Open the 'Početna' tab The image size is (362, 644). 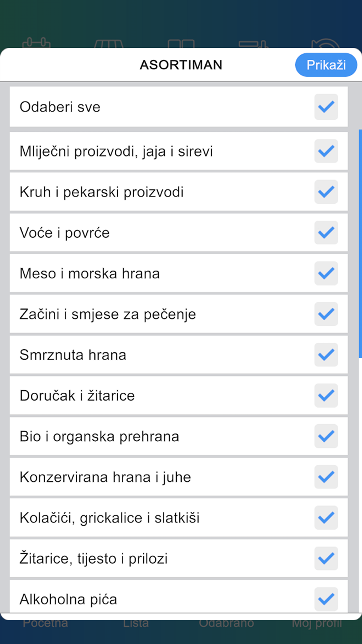(x=45, y=622)
